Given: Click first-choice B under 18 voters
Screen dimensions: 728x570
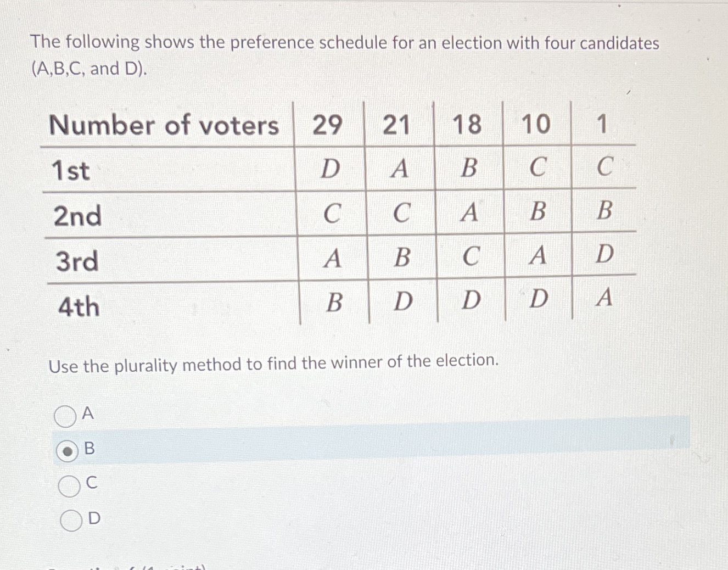Looking at the screenshot, I should 469,168.
